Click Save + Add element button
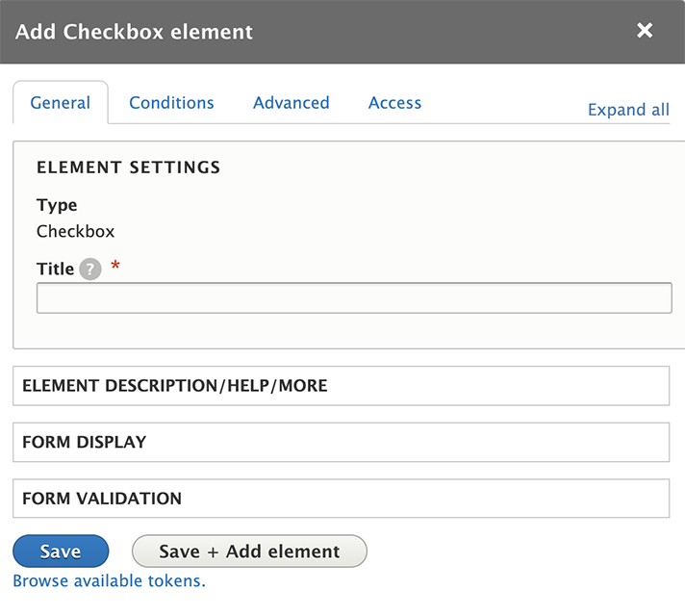 249,551
